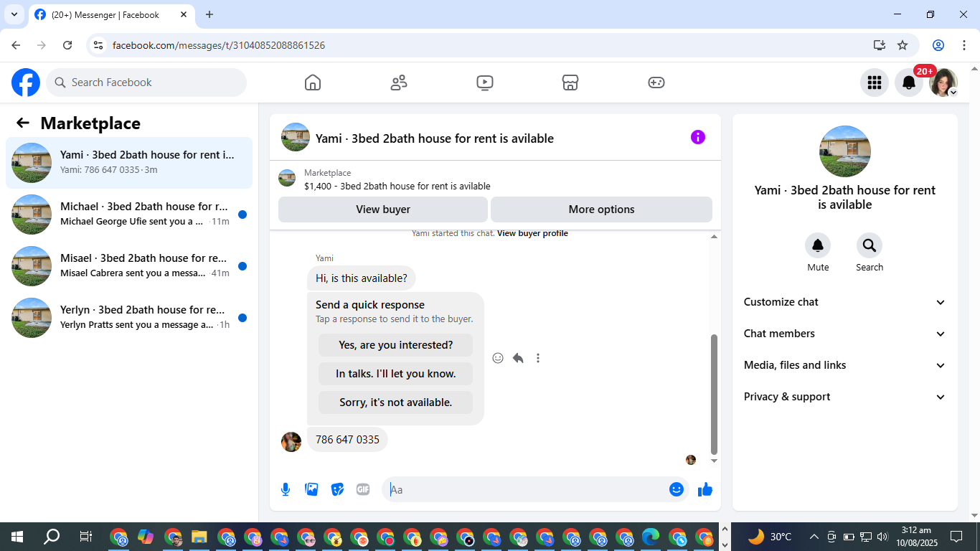Open the Misael conversation

(x=129, y=266)
